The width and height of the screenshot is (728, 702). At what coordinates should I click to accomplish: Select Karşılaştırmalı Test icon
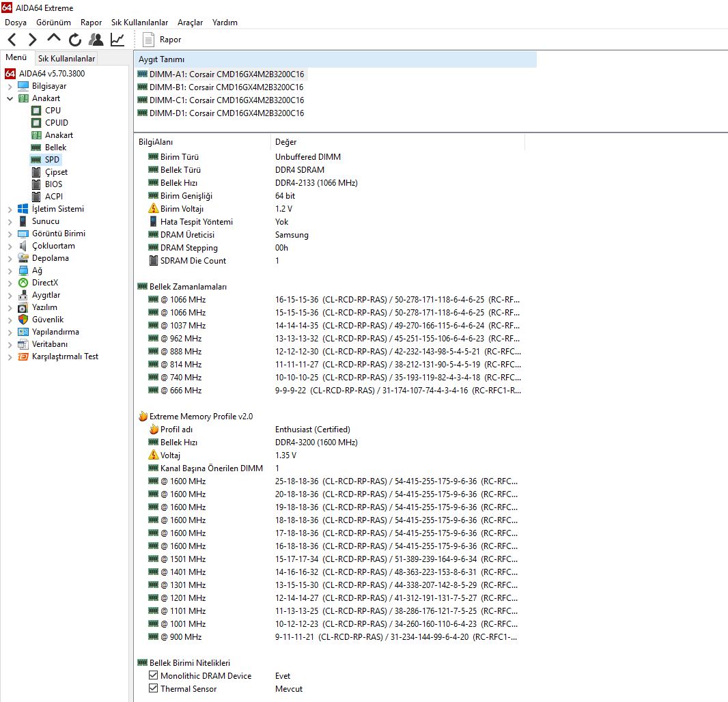tap(23, 356)
